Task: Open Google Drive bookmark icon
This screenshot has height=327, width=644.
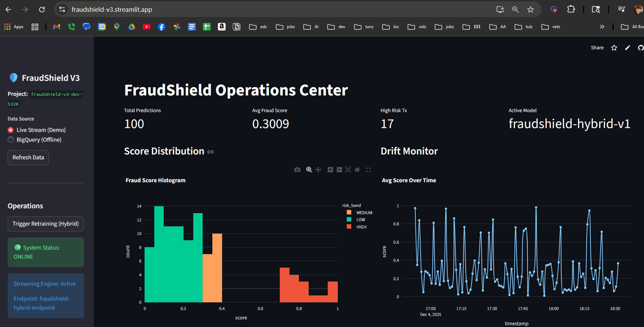Action: (x=132, y=27)
